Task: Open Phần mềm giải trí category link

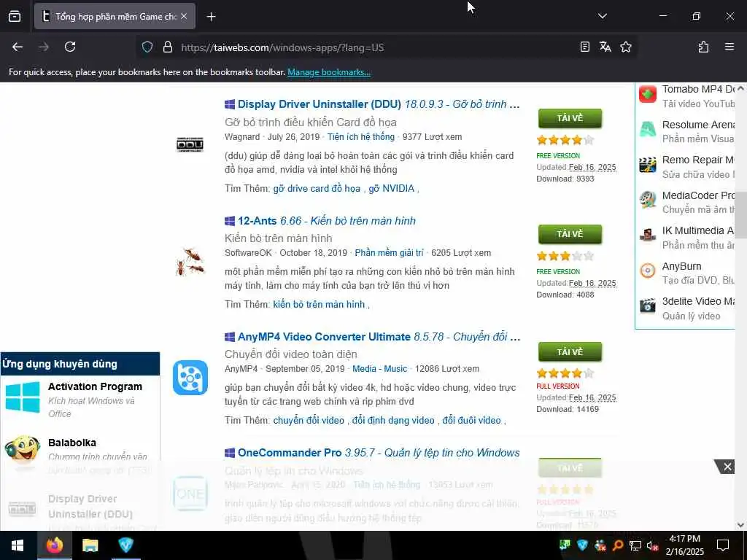Action: 389,253
